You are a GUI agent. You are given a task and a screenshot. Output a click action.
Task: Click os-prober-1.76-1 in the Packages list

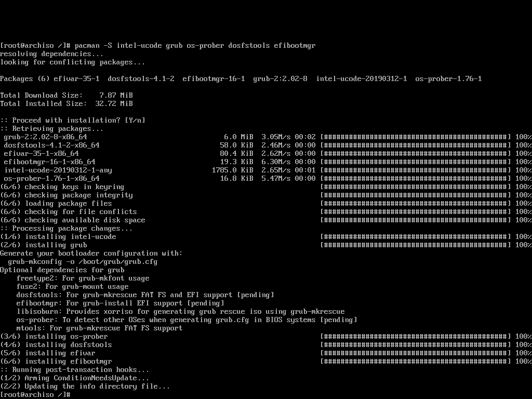coord(448,79)
